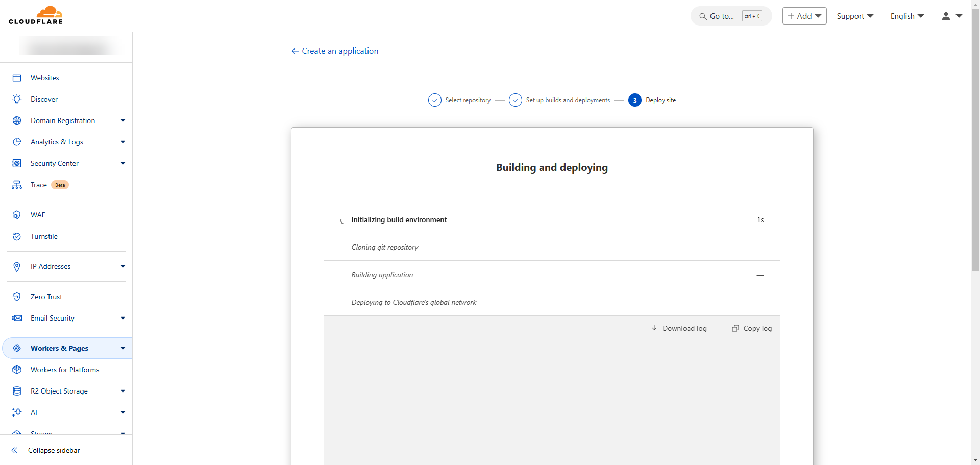Click the back arrow beside Create an application
The height and width of the screenshot is (465, 980).
[x=295, y=51]
